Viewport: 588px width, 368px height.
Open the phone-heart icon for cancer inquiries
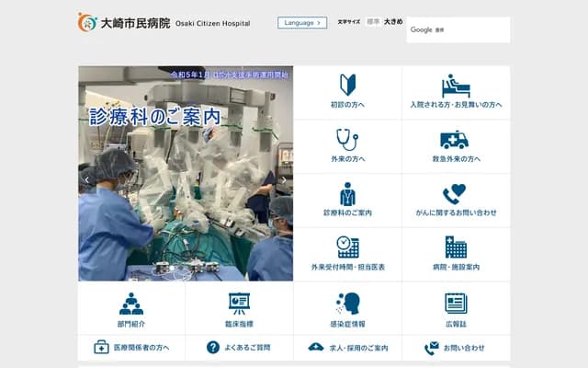pyautogui.click(x=454, y=194)
